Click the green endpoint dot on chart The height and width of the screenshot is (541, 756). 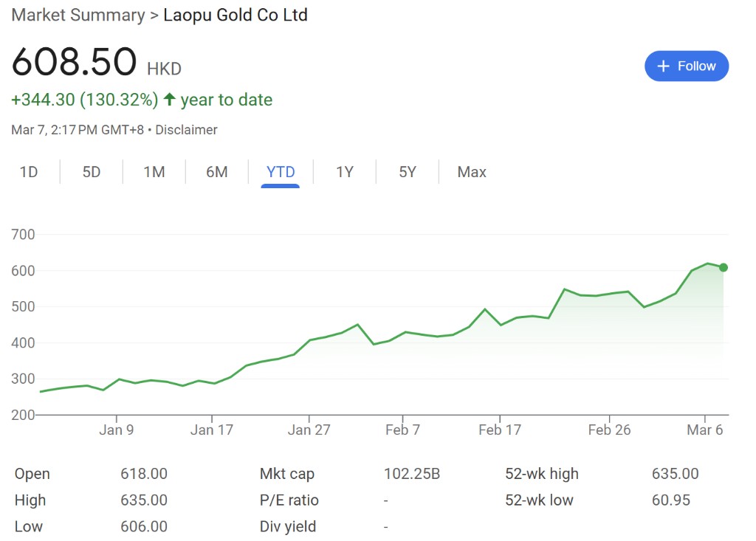(x=724, y=267)
